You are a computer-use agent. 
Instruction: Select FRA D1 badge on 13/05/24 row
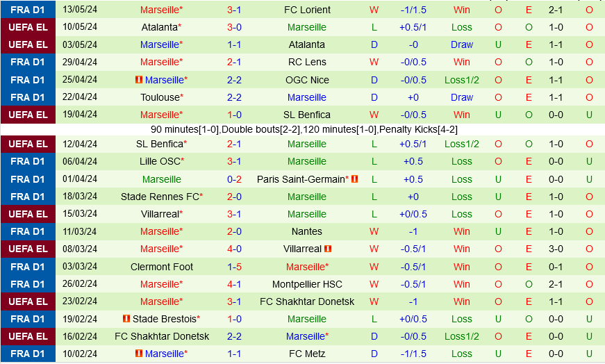click(28, 10)
